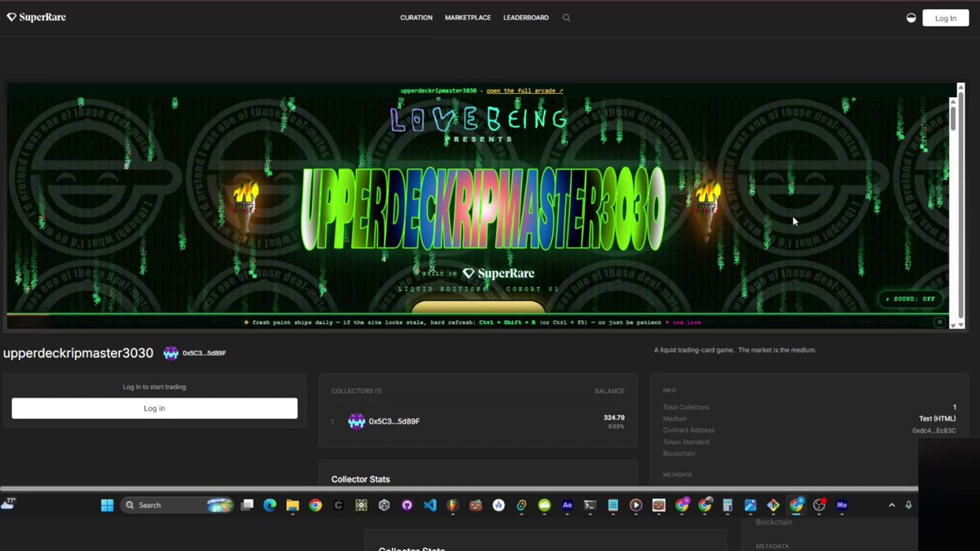Open the Windows Start menu

107,505
